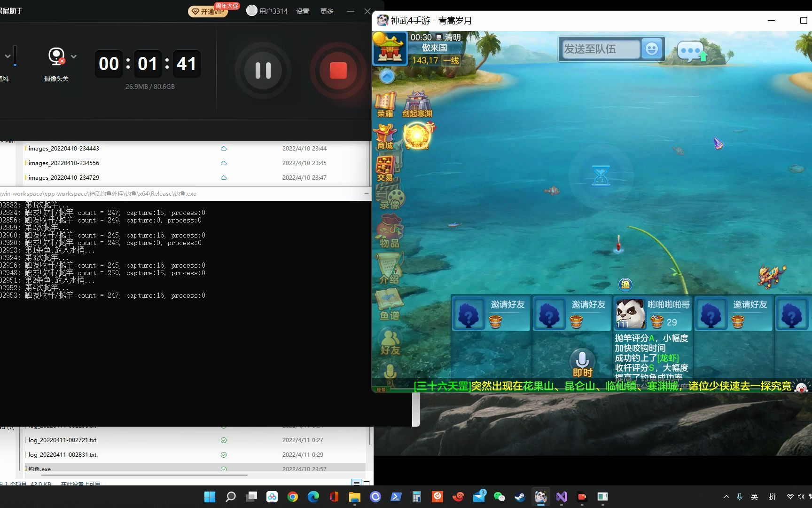Click 开通VIP button in recorder

(208, 11)
